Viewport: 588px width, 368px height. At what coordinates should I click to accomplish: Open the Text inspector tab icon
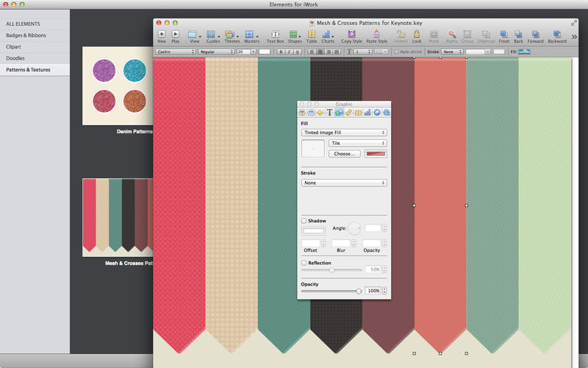(x=329, y=113)
